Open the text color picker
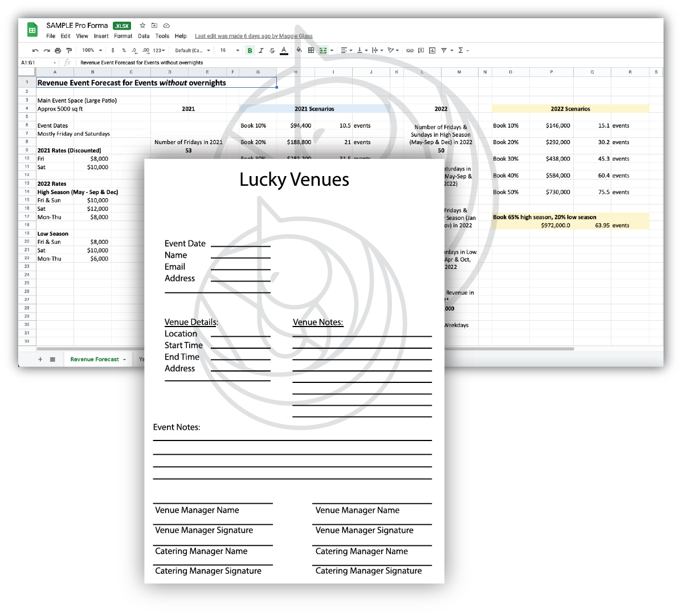The height and width of the screenshot is (616, 682). [284, 51]
